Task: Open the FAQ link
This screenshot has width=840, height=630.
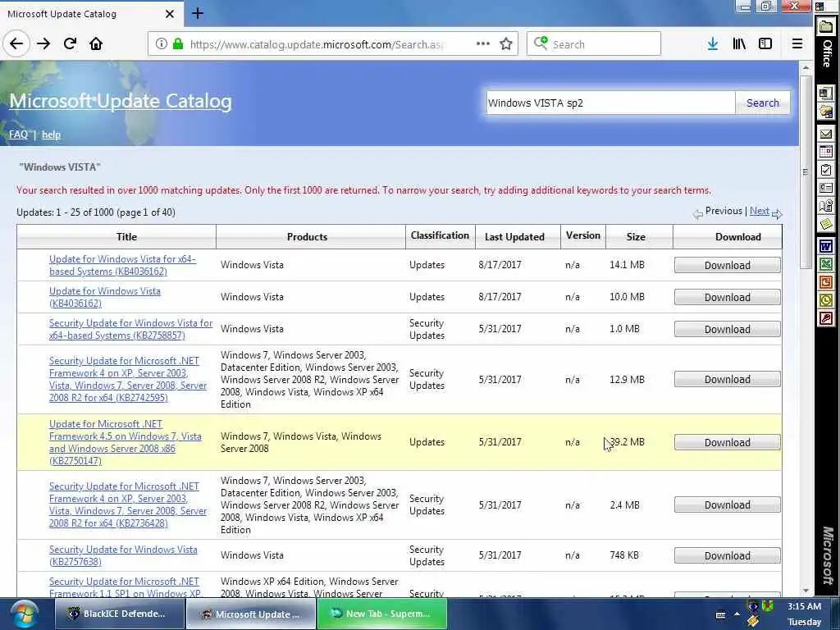Action: pos(18,135)
